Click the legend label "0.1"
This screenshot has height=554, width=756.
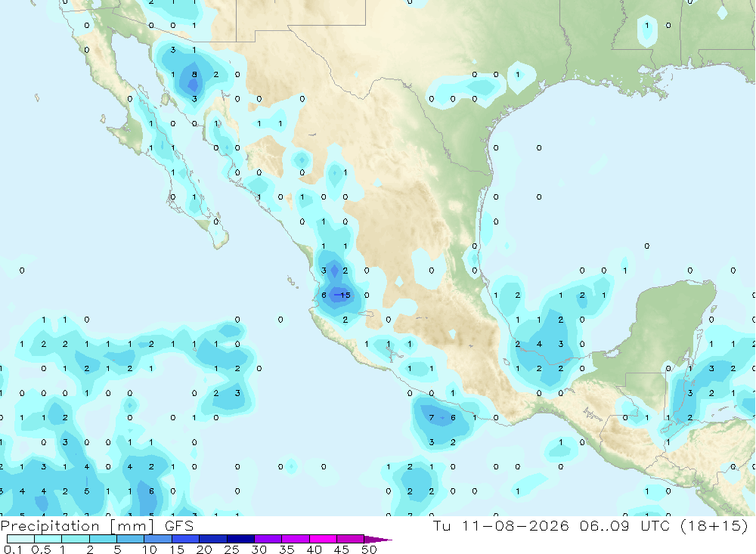coord(13,549)
